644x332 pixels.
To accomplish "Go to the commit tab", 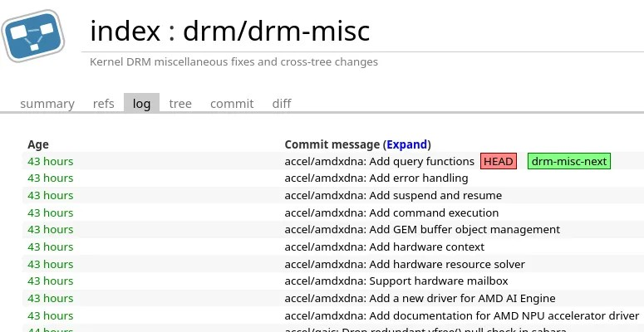I will pos(232,104).
